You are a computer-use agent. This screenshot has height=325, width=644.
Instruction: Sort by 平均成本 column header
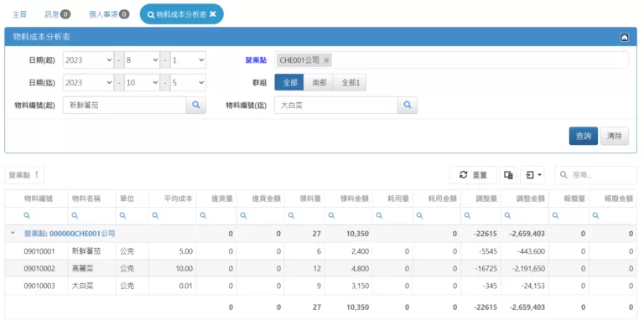pos(178,199)
